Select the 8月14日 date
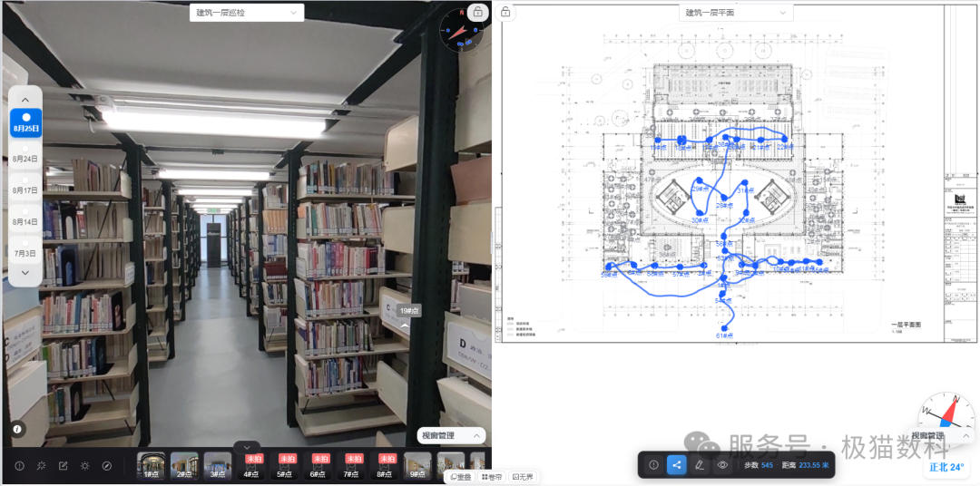The height and width of the screenshot is (486, 980). 25,219
